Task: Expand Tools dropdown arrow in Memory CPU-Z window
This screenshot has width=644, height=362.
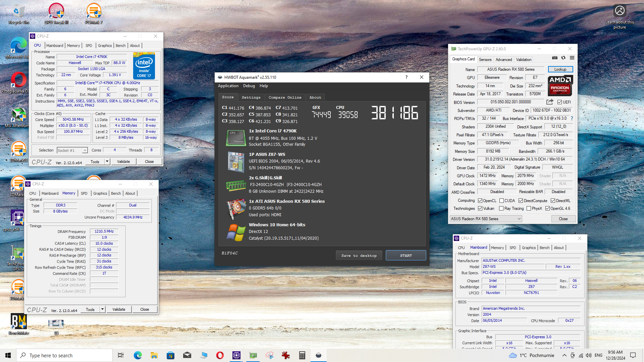Action: click(x=102, y=309)
